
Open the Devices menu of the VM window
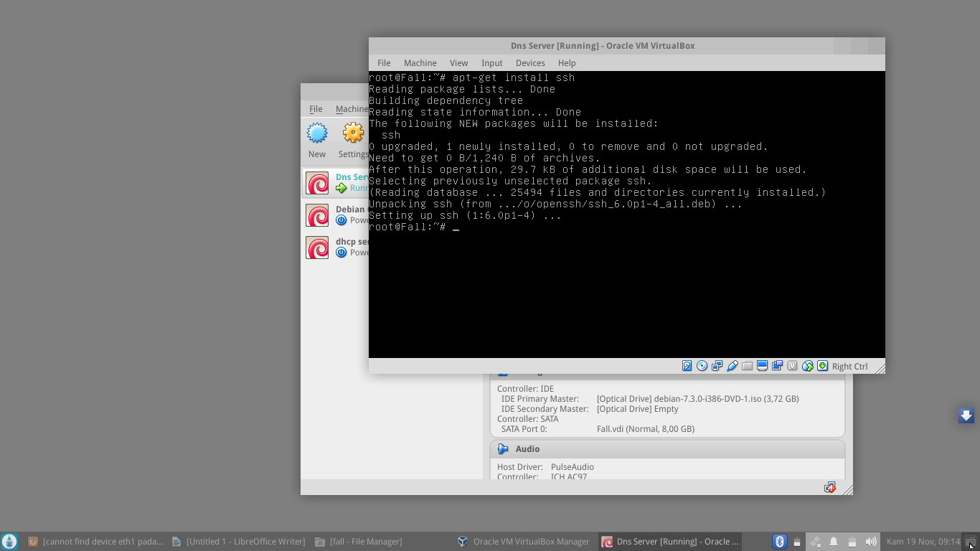coord(530,62)
